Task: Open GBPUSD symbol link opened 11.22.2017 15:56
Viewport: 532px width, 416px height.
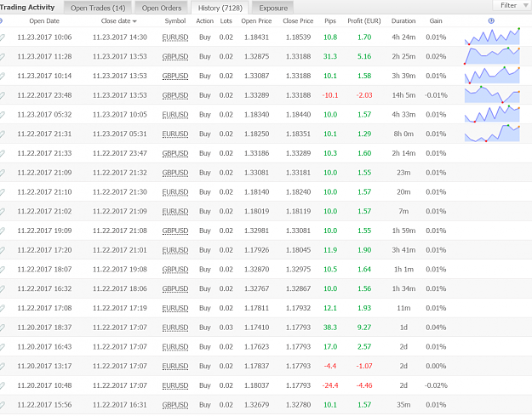Action: pyautogui.click(x=175, y=404)
